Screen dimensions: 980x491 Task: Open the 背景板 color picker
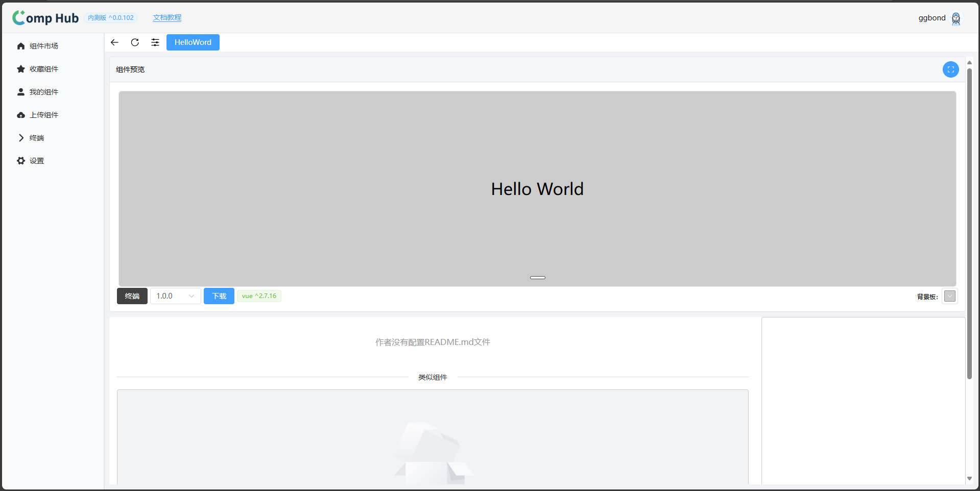pos(949,296)
